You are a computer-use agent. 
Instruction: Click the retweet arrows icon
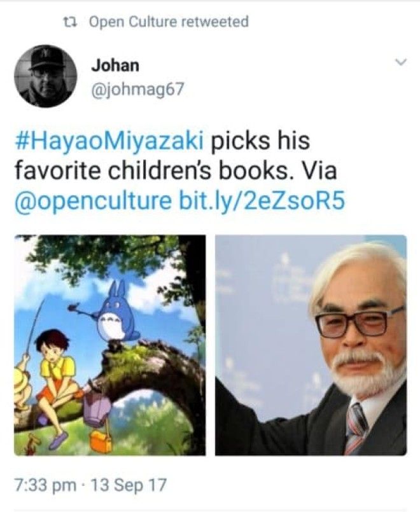[x=70, y=22]
